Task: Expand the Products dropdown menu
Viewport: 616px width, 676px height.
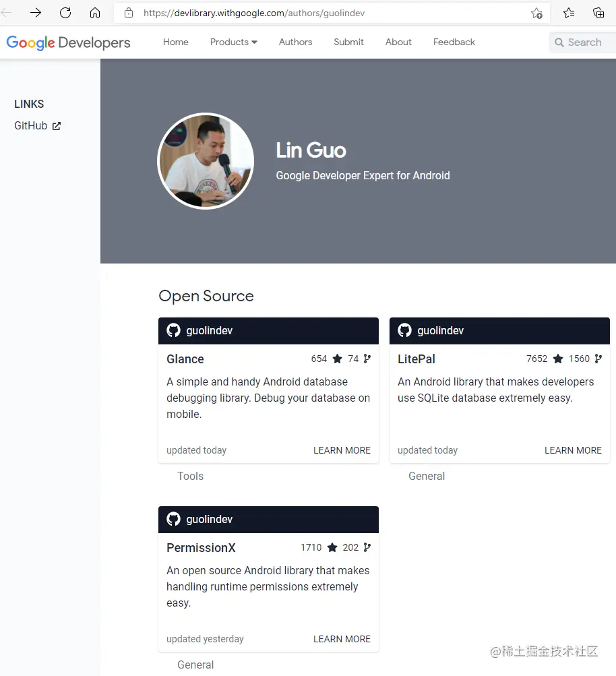Action: tap(234, 42)
